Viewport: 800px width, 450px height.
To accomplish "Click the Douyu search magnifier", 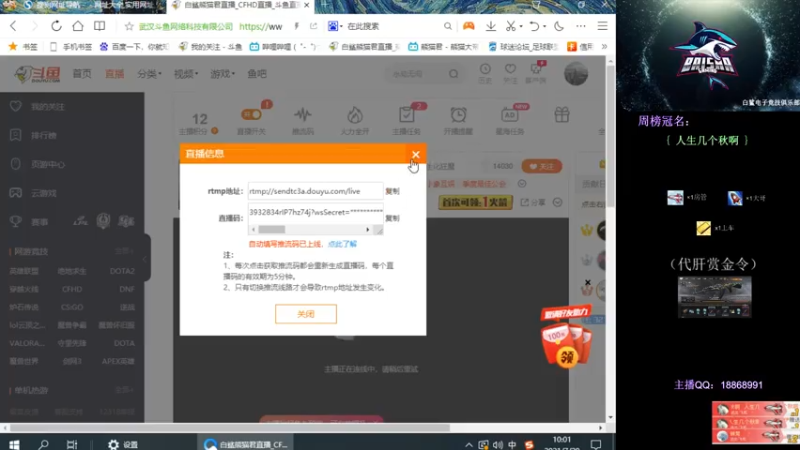I will pyautogui.click(x=454, y=74).
